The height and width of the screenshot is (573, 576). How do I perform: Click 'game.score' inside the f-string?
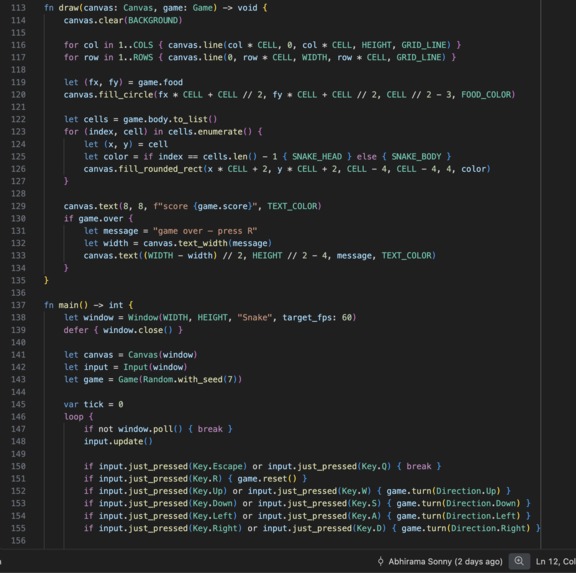click(223, 206)
